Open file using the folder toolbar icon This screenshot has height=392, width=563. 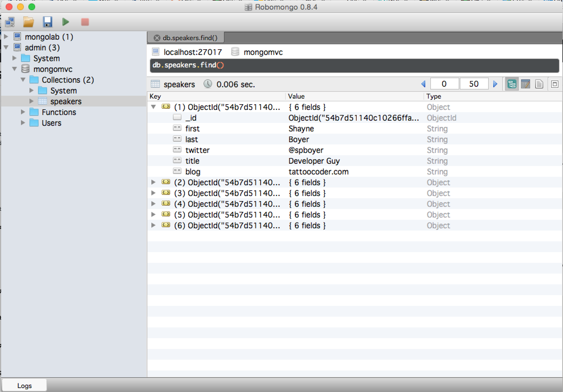[29, 22]
